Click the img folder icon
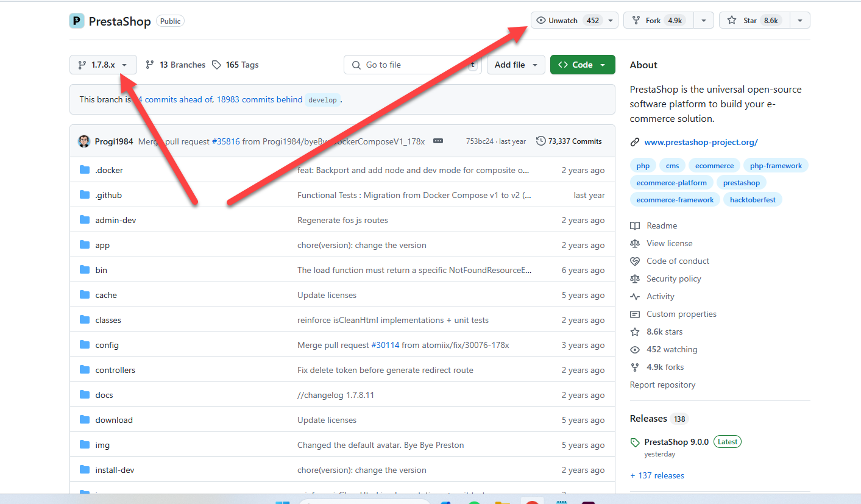Screen dimensions: 861x504 [x=85, y=445]
